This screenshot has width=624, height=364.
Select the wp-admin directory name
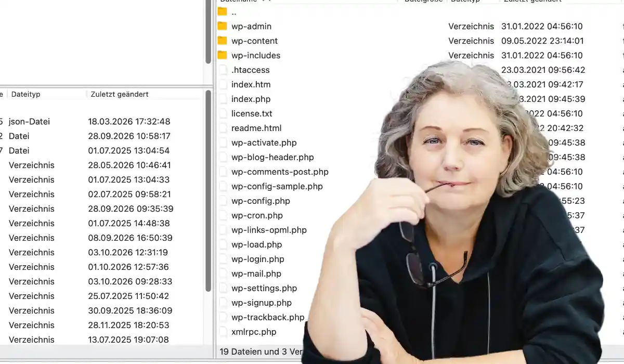click(x=251, y=26)
